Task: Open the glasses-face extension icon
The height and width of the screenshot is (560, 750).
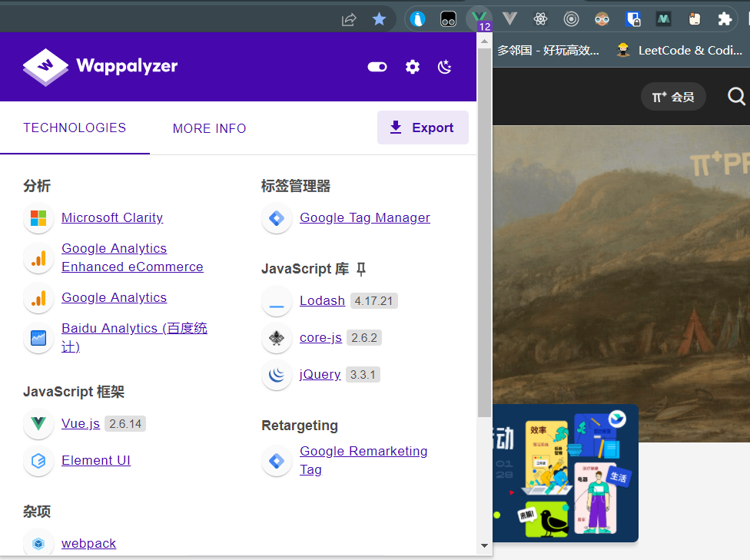Action: click(602, 19)
